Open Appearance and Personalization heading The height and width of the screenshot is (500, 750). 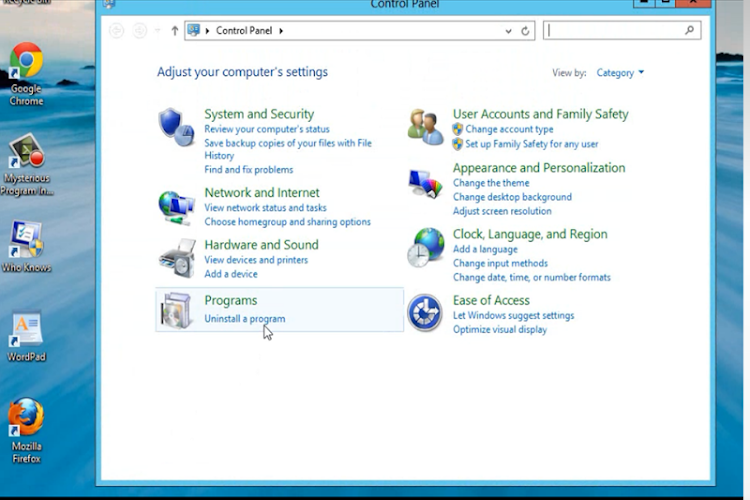[x=539, y=168]
